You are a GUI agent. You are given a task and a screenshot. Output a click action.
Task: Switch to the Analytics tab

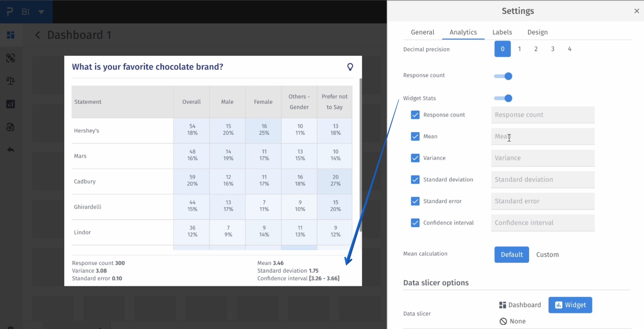[x=463, y=32]
